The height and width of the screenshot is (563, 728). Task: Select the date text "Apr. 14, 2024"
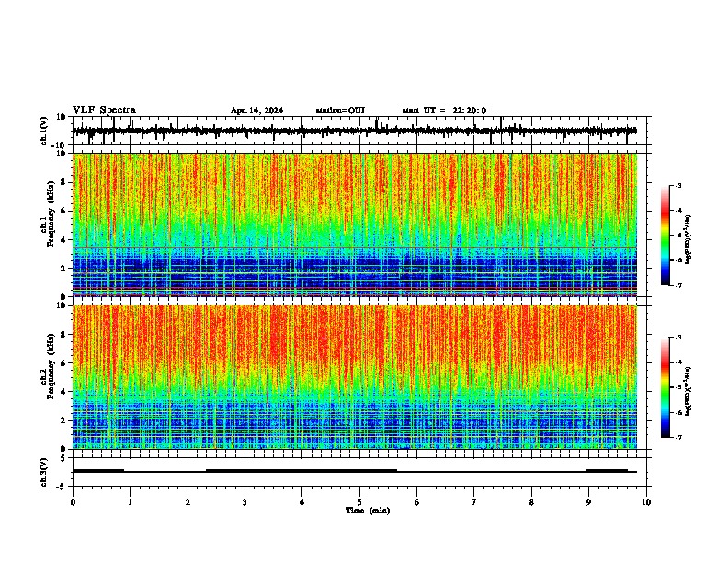pyautogui.click(x=256, y=110)
